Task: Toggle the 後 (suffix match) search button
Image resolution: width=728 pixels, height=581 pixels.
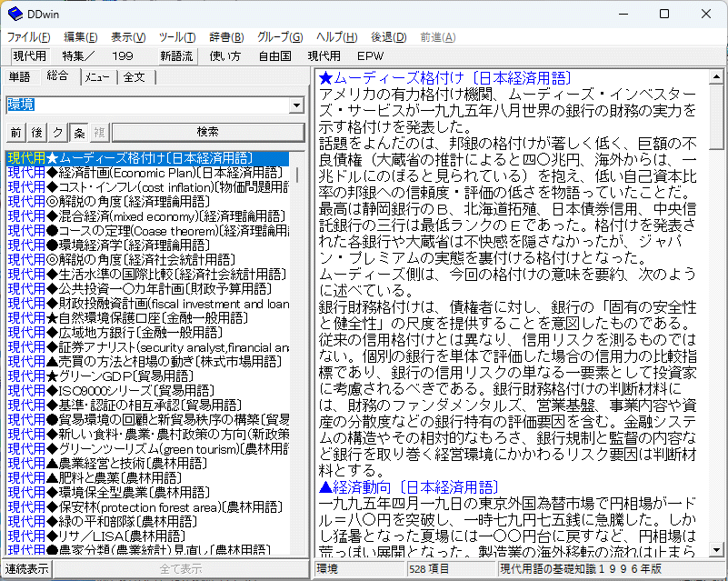Action: (36, 132)
